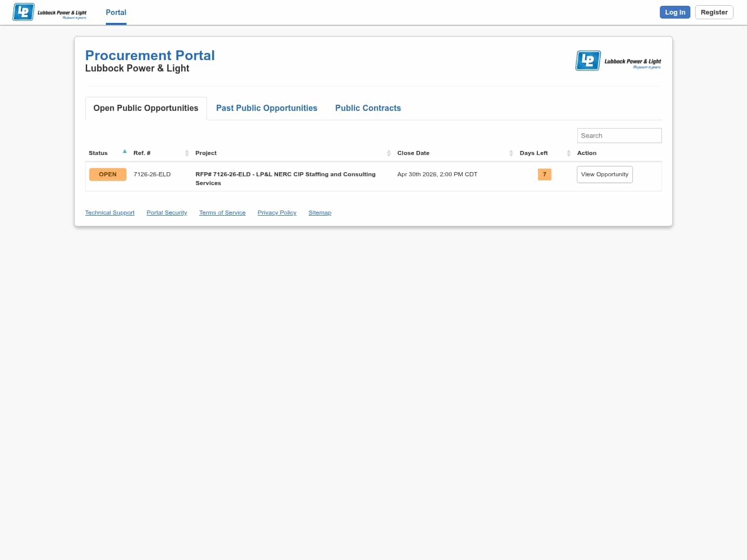The width and height of the screenshot is (747, 560).
Task: Focus the Search input field
Action: click(x=619, y=135)
